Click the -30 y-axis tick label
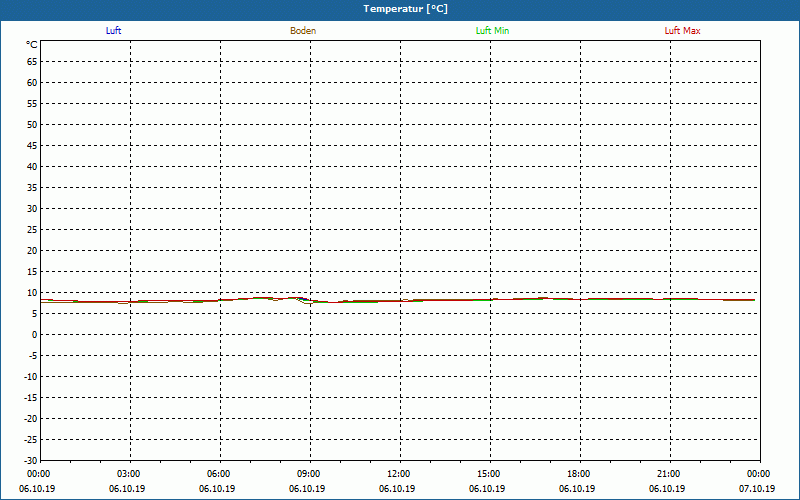The image size is (800, 500). click(31, 461)
